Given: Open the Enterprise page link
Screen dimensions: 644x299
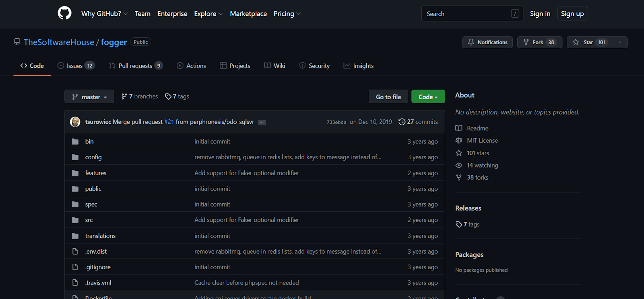Looking at the screenshot, I should point(172,14).
